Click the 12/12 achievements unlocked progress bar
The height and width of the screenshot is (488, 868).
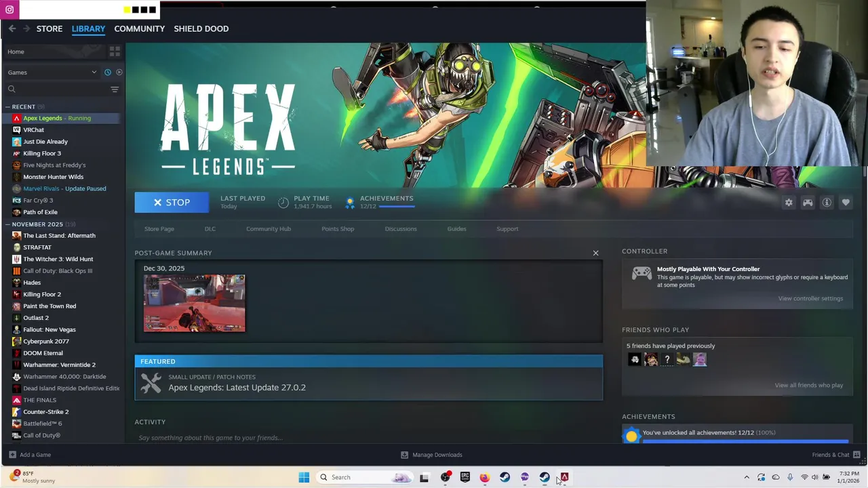[745, 441]
